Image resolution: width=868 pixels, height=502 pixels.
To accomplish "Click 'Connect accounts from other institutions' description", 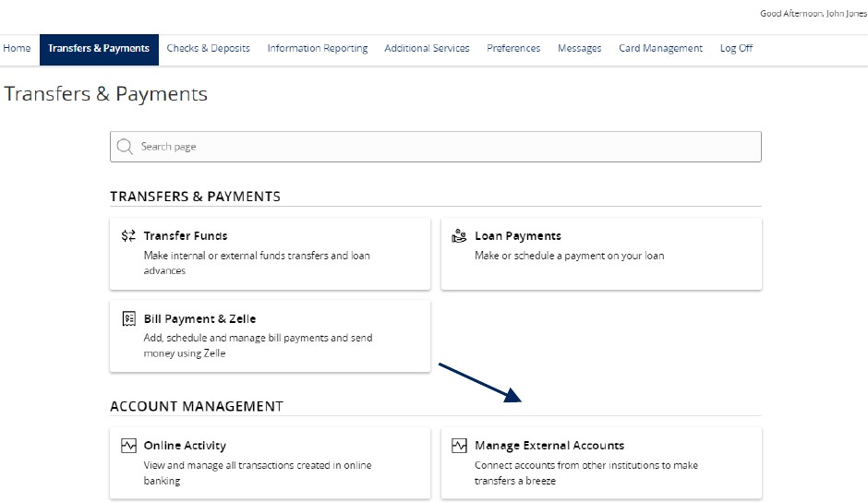I will (x=586, y=472).
